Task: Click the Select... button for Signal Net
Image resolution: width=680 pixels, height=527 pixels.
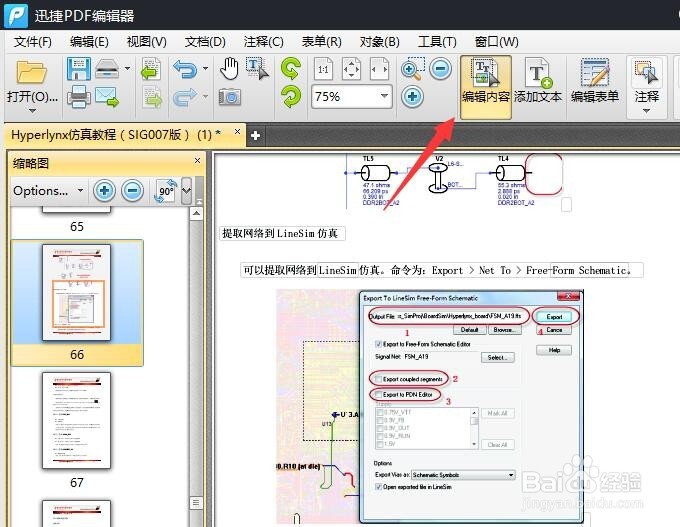Action: (x=497, y=357)
